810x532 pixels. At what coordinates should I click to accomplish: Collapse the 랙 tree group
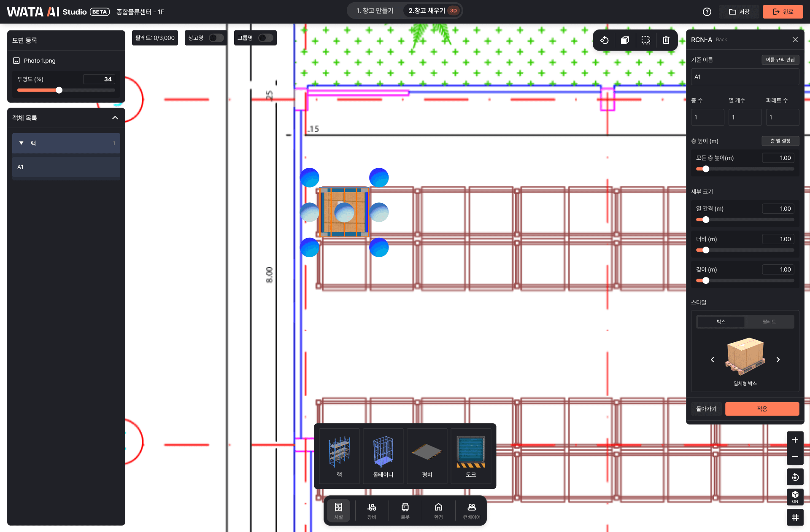tap(21, 143)
